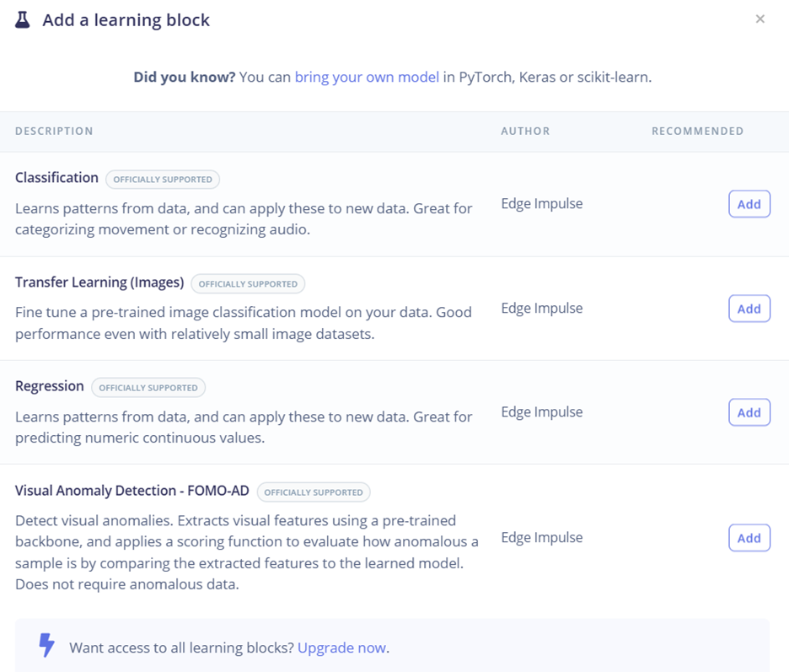Click Officially Supported badge beside Regression

pyautogui.click(x=148, y=388)
